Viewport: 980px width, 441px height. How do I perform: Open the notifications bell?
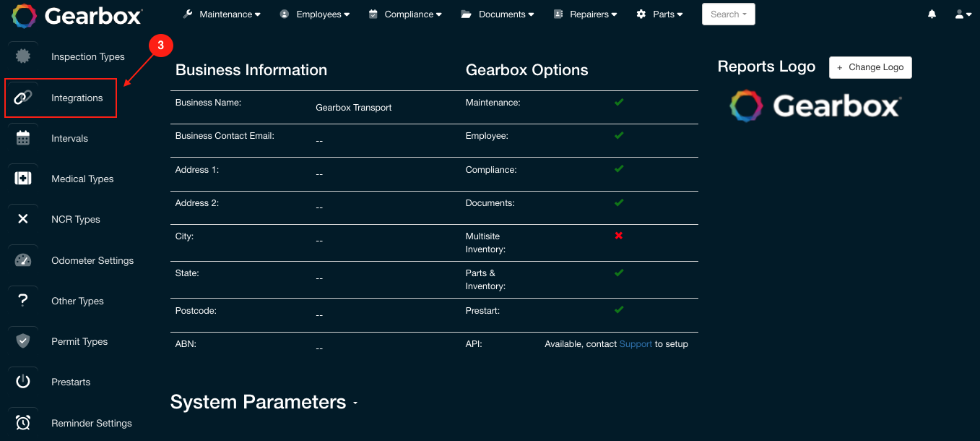(x=932, y=13)
